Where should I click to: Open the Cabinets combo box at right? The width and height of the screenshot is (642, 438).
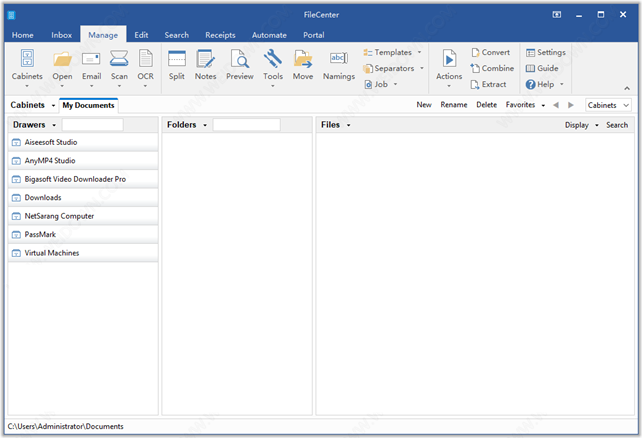(x=608, y=105)
